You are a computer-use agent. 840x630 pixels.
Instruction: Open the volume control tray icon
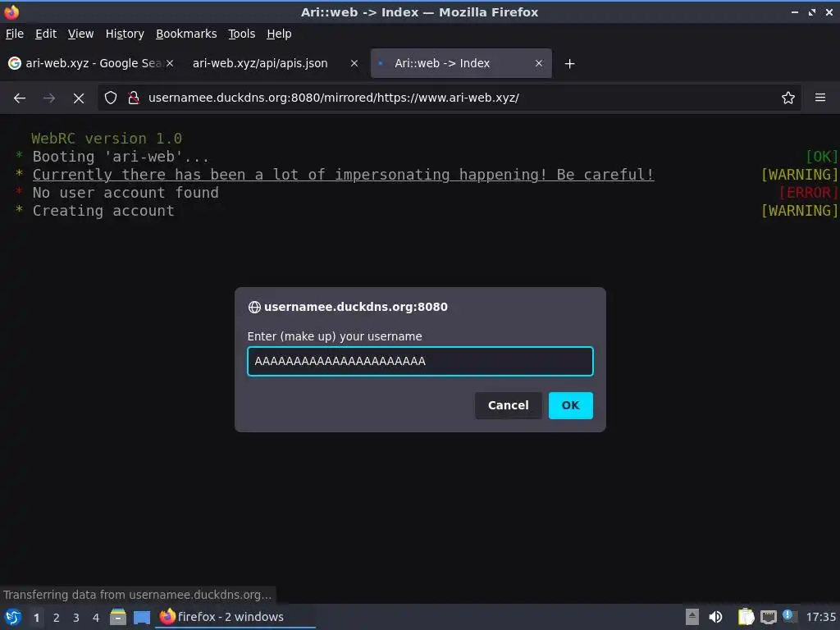[715, 617]
